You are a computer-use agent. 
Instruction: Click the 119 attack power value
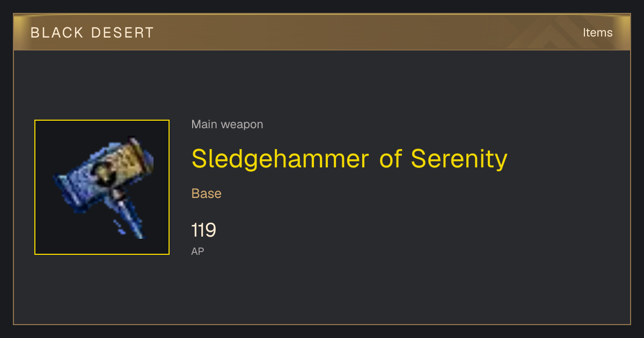point(204,231)
